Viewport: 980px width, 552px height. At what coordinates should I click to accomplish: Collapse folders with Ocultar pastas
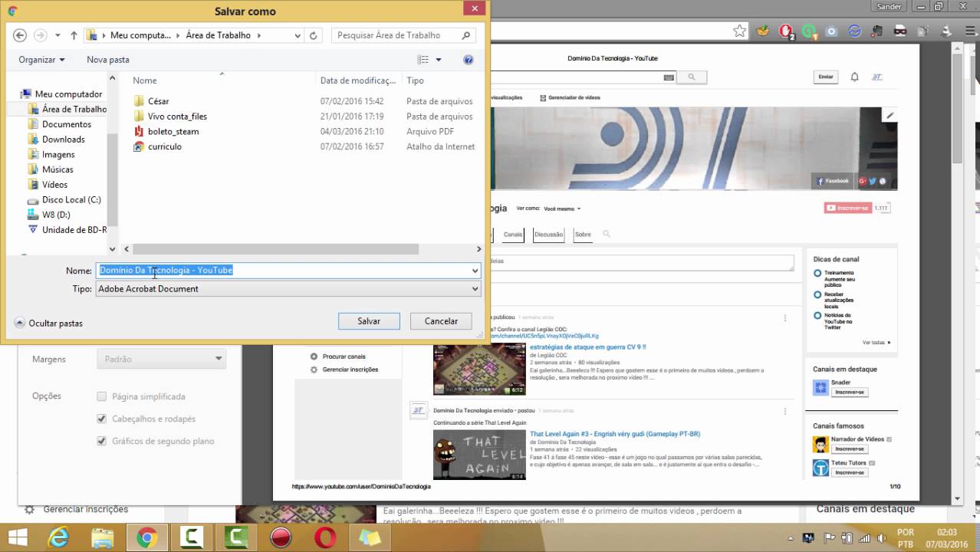tap(48, 324)
